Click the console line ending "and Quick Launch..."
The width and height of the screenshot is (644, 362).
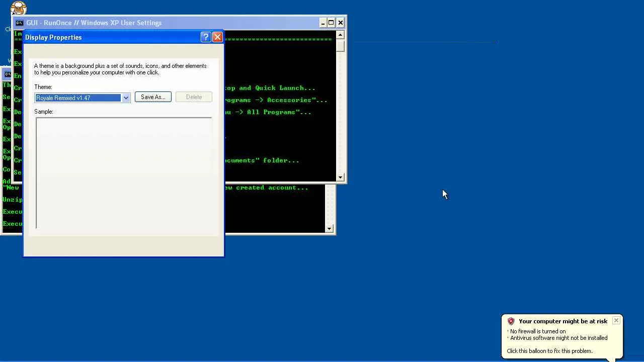tap(270, 88)
